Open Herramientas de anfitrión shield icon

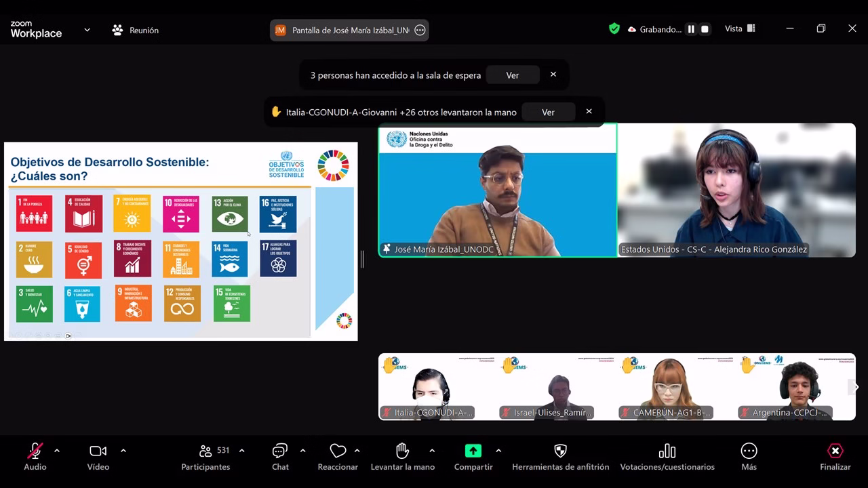point(560,451)
